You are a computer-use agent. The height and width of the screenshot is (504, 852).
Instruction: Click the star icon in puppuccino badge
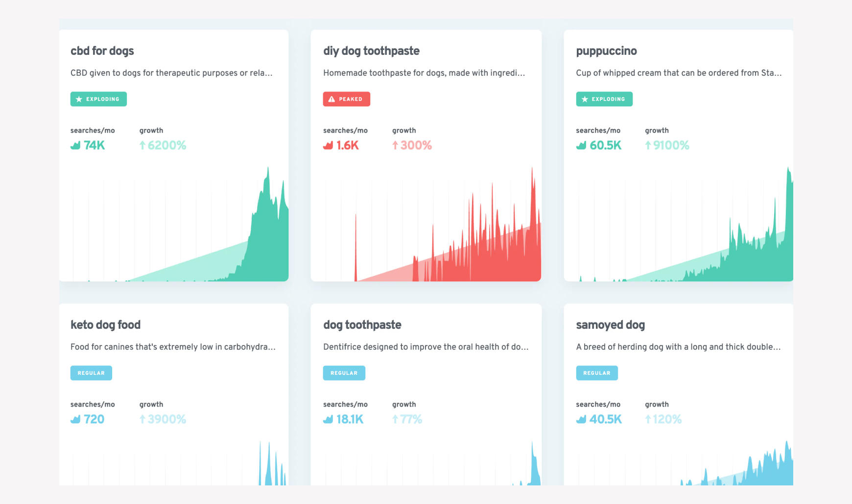pos(584,99)
